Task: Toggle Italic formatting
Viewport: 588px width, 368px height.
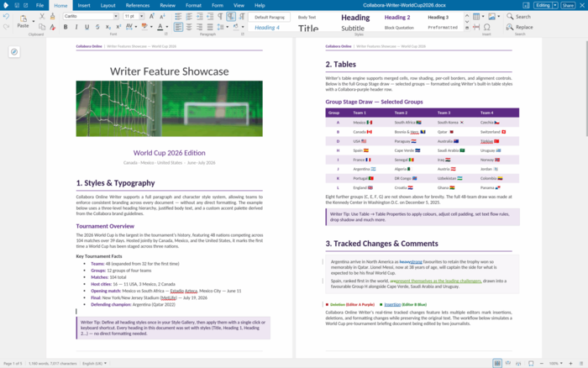Action: (x=76, y=27)
